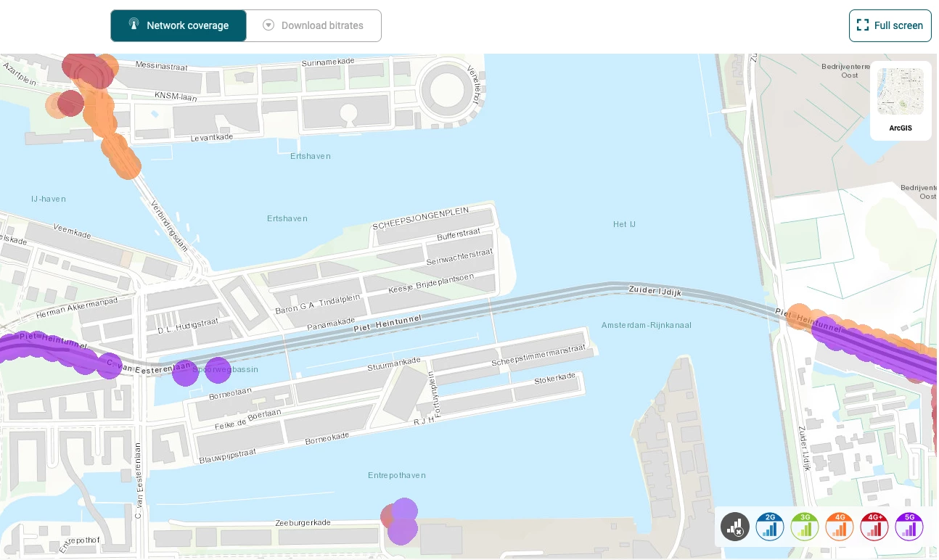Click the 3G network legend icon
Viewport: 939px width, 560px height.
point(805,527)
